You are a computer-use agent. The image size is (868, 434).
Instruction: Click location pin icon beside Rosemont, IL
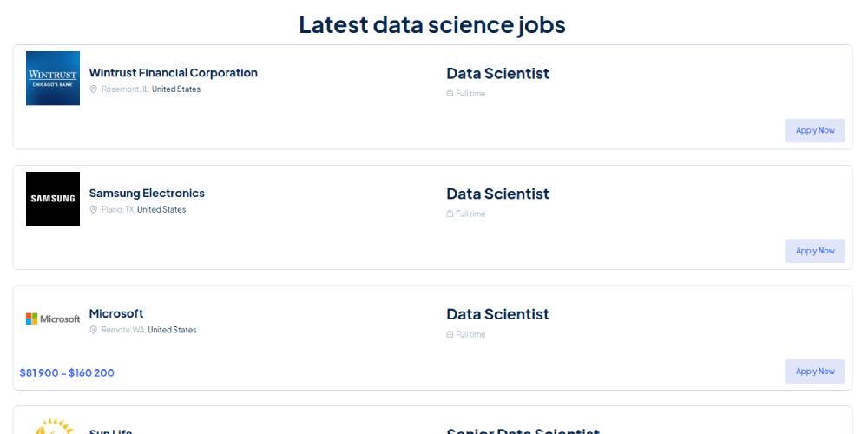(94, 89)
